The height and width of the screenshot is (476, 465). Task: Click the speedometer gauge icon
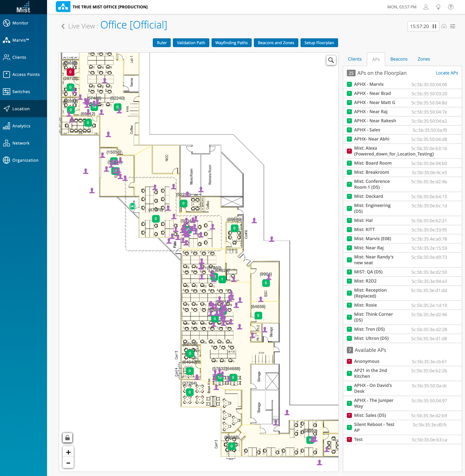click(x=444, y=26)
